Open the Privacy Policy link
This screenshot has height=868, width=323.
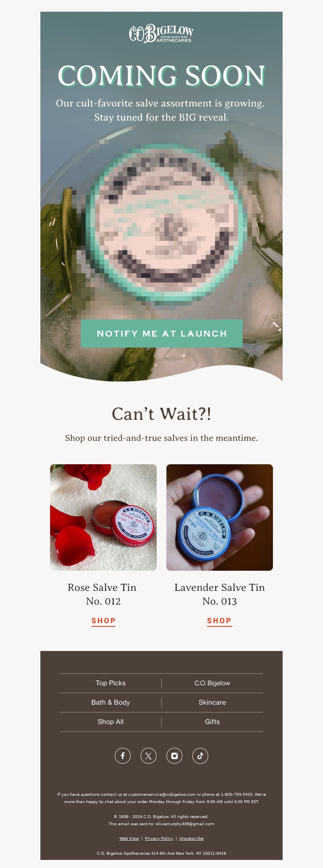click(x=159, y=838)
